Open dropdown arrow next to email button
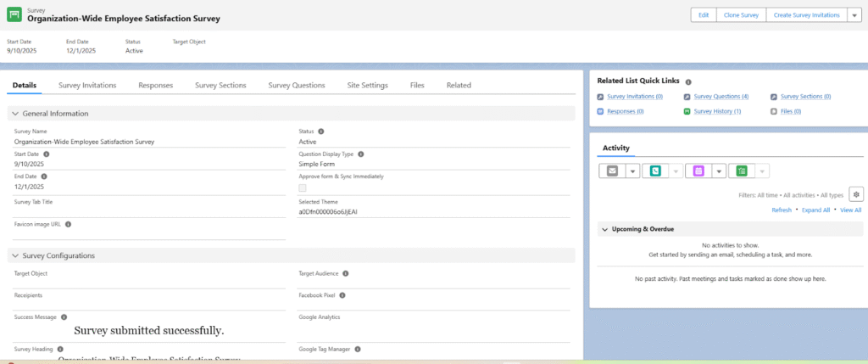This screenshot has width=868, height=364. tap(632, 171)
